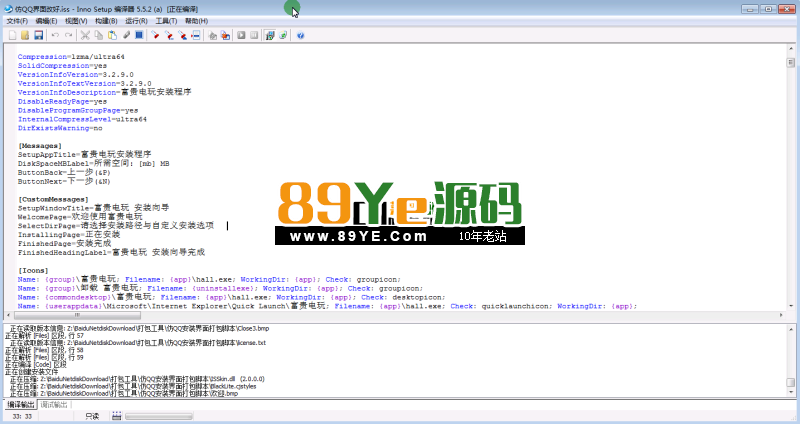Open the 帮助(H) menu

(x=196, y=21)
